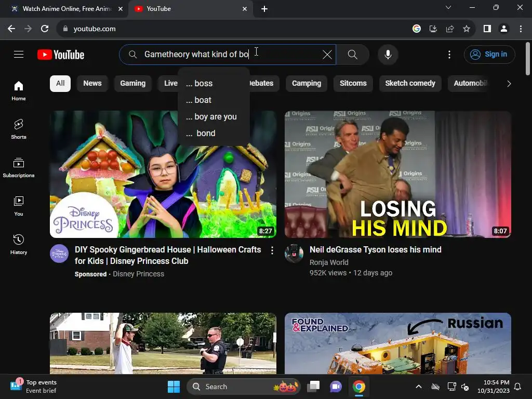532x399 pixels.
Task: Click the YouTube logo
Action: [61, 55]
